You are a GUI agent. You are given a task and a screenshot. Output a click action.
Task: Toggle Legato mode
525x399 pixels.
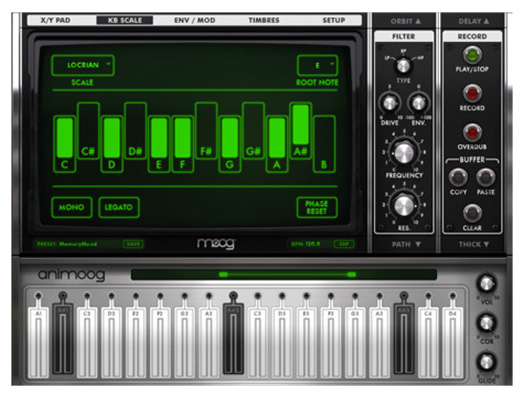(x=119, y=208)
